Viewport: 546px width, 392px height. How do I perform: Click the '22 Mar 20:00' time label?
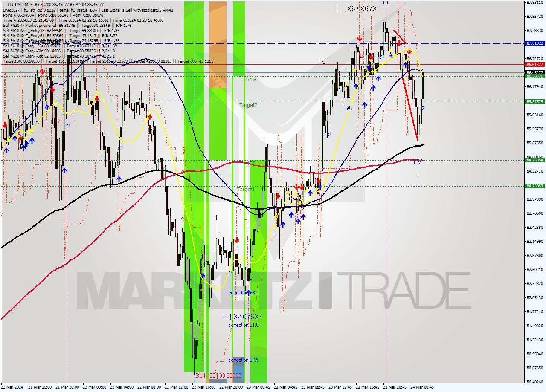(231, 387)
